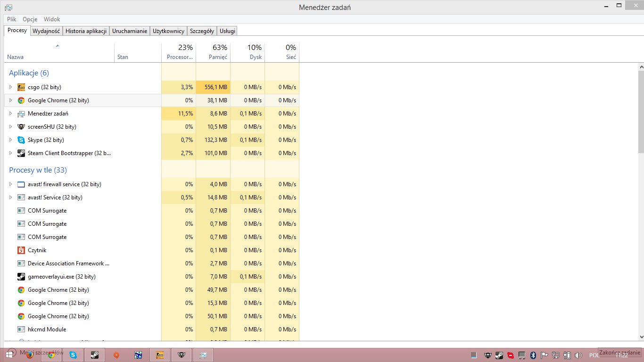
Task: Click Chrome icon in the 49,7 MB row
Action: [21, 290]
